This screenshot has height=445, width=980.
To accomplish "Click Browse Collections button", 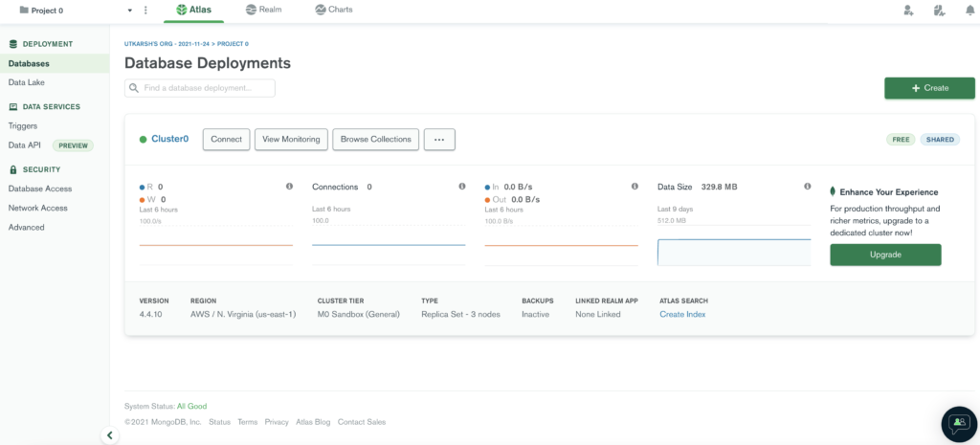I will click(x=376, y=140).
